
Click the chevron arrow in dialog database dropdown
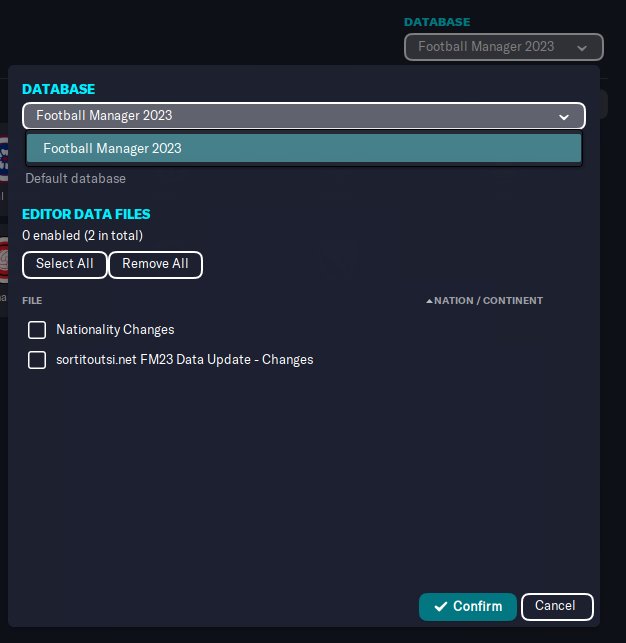coord(564,117)
